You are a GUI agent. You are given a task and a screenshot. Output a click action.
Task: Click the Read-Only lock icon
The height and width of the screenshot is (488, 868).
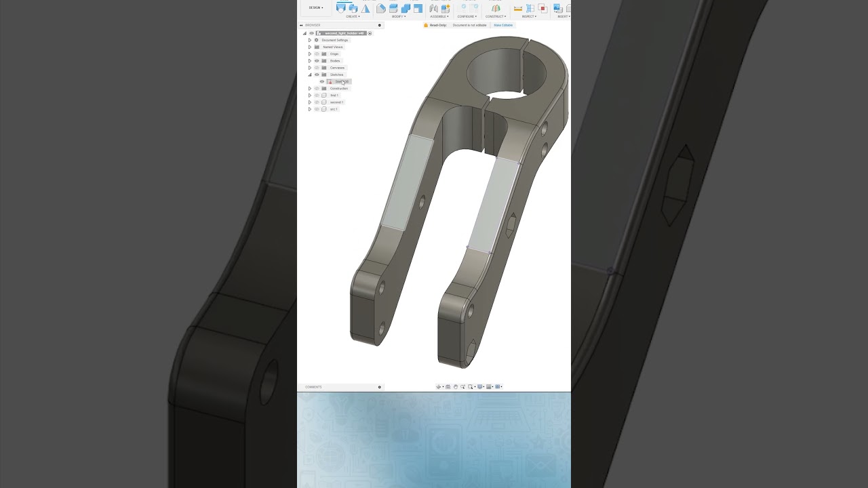[x=426, y=25]
